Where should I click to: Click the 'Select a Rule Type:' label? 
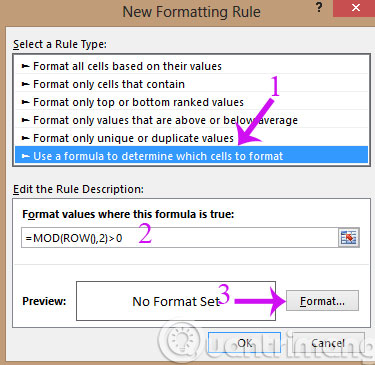pyautogui.click(x=60, y=44)
